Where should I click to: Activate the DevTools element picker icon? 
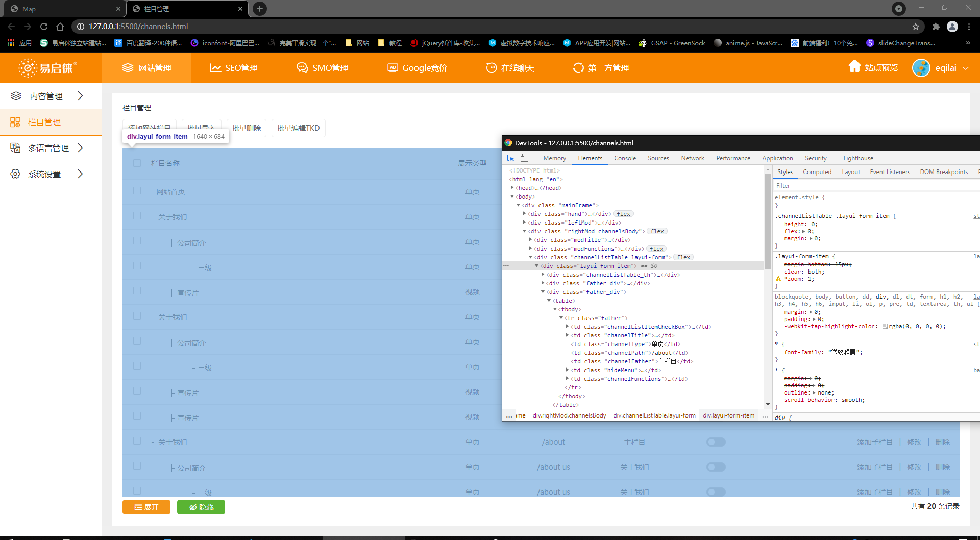coord(510,158)
